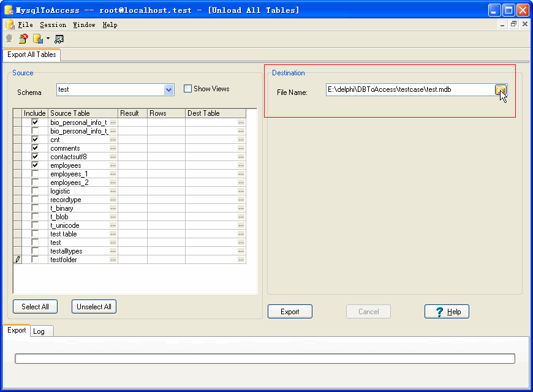Browse for destination file with folder icon
This screenshot has width=533, height=392.
(x=501, y=90)
